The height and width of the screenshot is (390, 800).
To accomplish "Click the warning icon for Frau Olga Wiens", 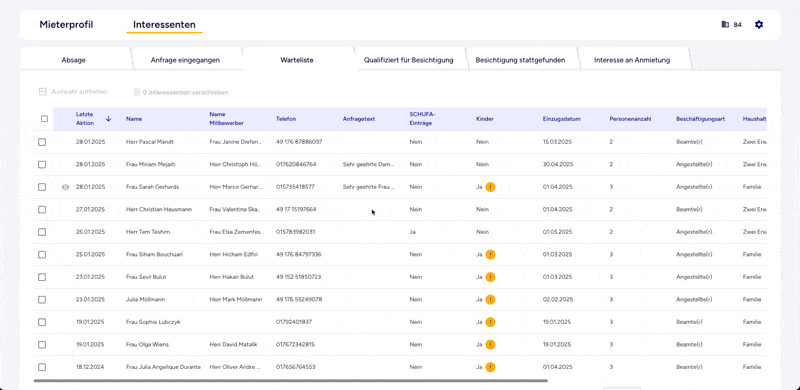I will pyautogui.click(x=490, y=345).
